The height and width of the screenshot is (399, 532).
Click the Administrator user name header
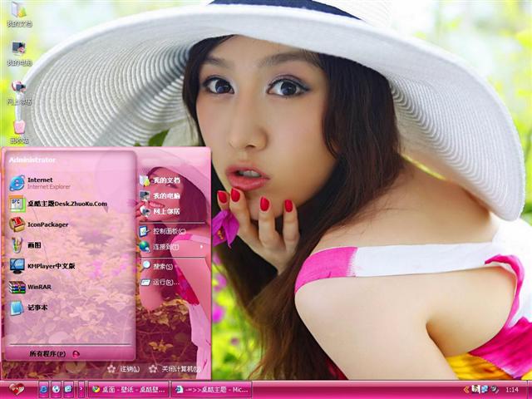[32, 160]
